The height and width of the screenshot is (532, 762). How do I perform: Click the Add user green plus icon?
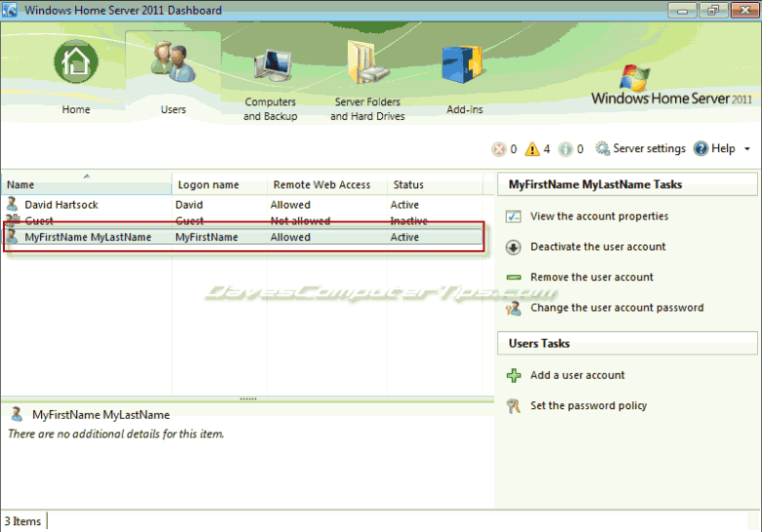pyautogui.click(x=513, y=375)
